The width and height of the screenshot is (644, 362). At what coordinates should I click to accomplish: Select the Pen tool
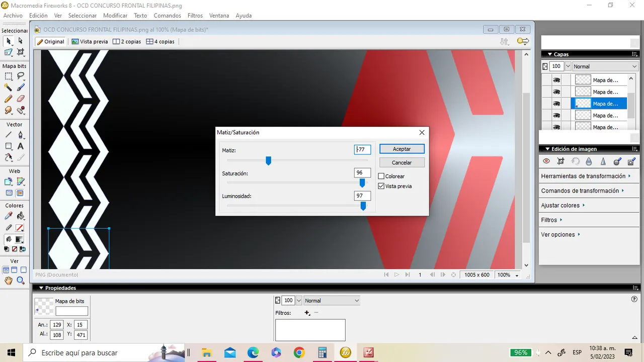tap(21, 135)
